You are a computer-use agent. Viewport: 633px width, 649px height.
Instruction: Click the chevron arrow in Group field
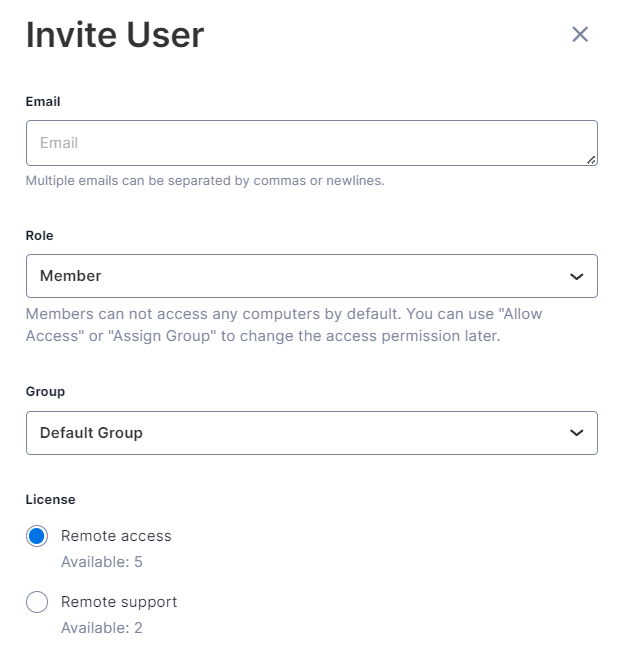pos(576,433)
